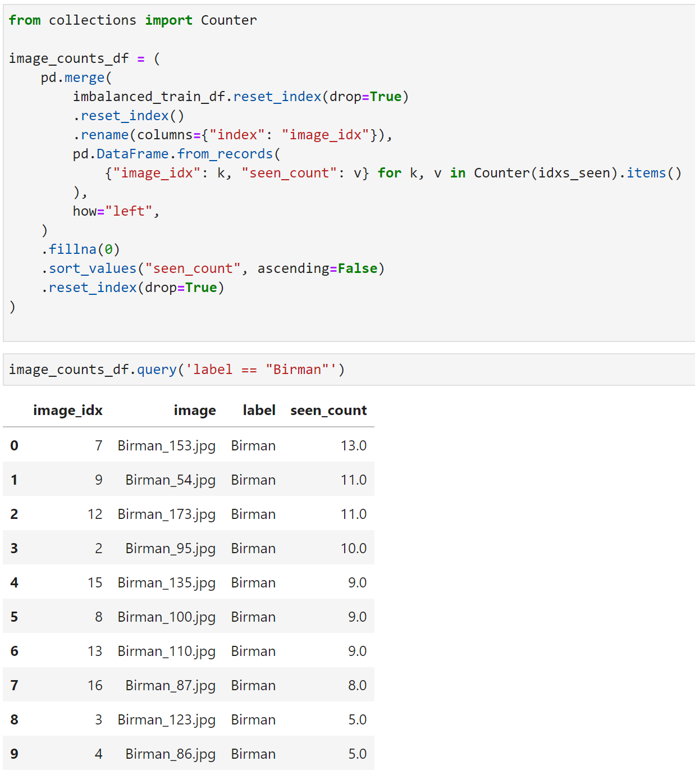Click the image_idx column header

tap(68, 411)
